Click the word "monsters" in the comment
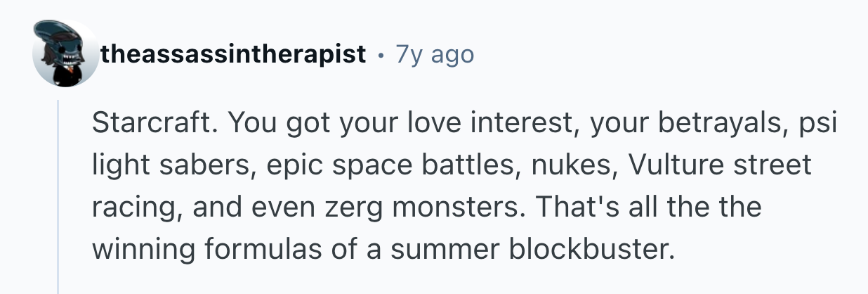Image resolution: width=868 pixels, height=294 pixels. click(423, 208)
